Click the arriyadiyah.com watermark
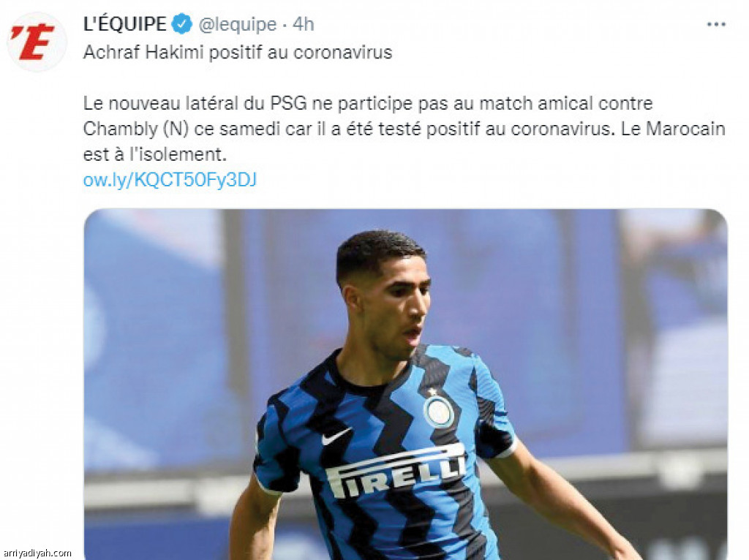Image resolution: width=749 pixels, height=560 pixels. 37,553
